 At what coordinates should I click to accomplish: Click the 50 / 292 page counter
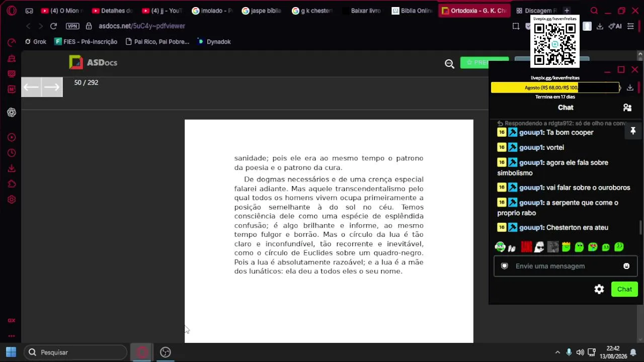click(86, 82)
